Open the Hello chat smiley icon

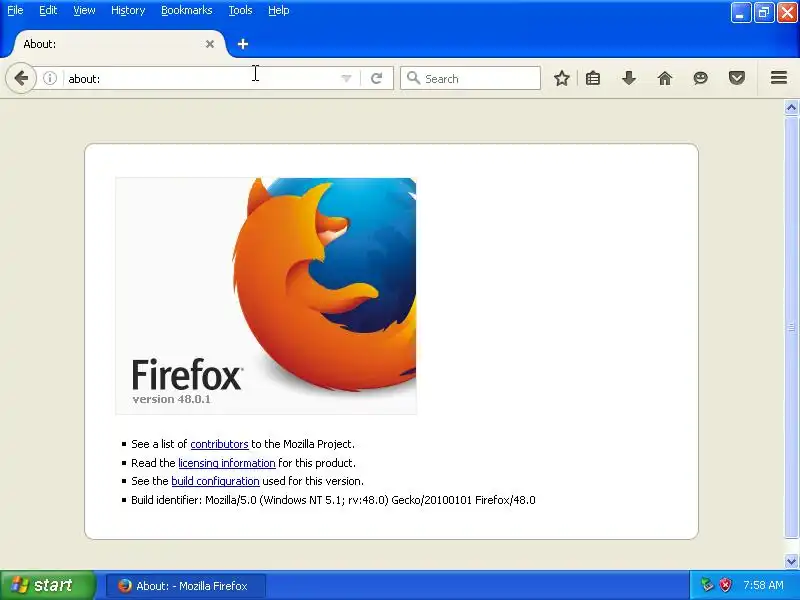[x=701, y=78]
